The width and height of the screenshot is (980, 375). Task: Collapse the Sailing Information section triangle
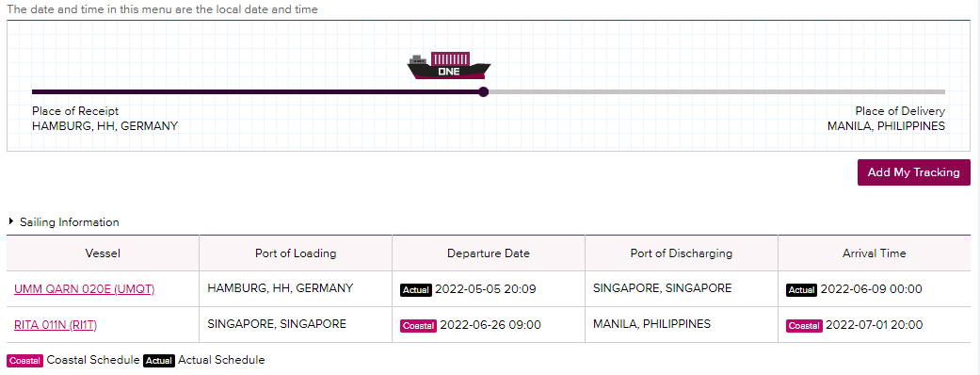tap(11, 221)
